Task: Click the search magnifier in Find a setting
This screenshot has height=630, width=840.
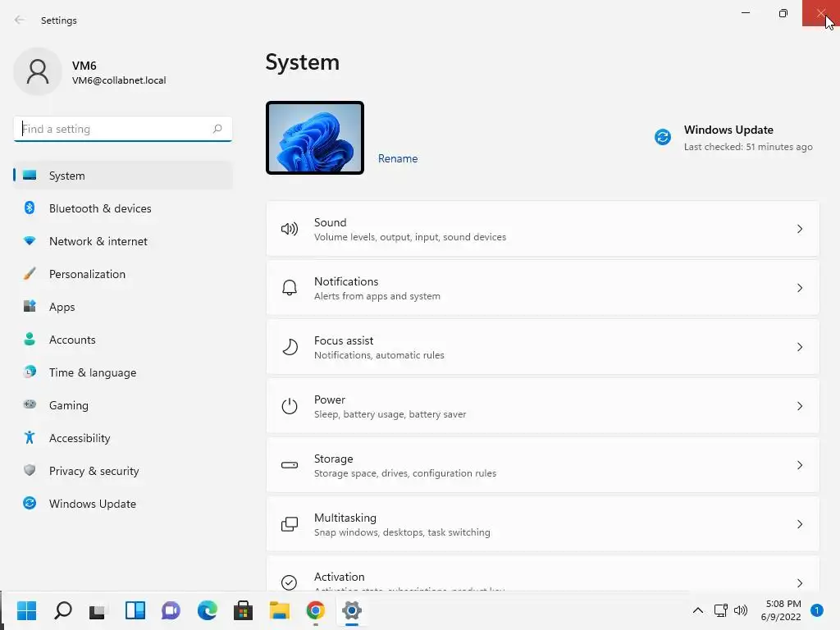Action: 217,129
